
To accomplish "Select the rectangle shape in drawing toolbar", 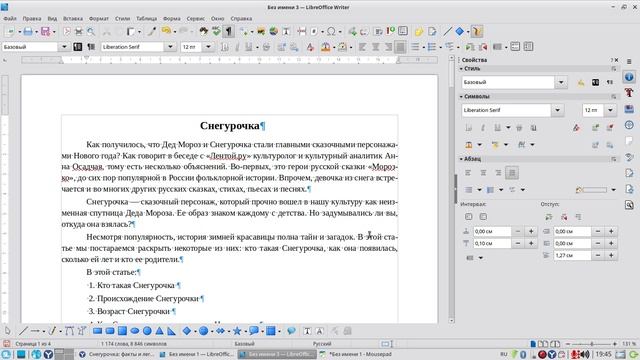I will point(97,331).
